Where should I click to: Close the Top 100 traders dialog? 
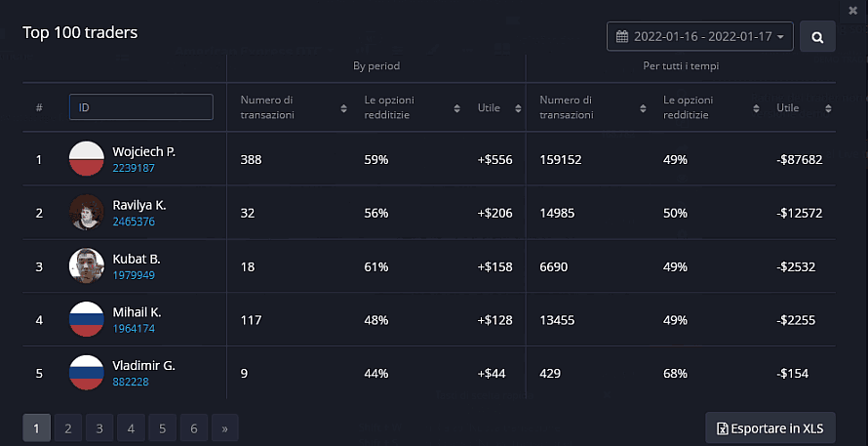[x=853, y=10]
